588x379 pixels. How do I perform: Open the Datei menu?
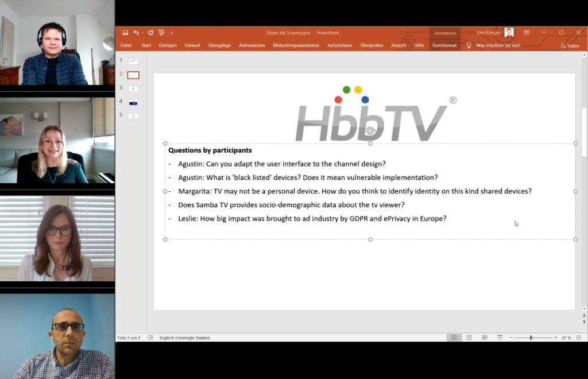[x=126, y=45]
